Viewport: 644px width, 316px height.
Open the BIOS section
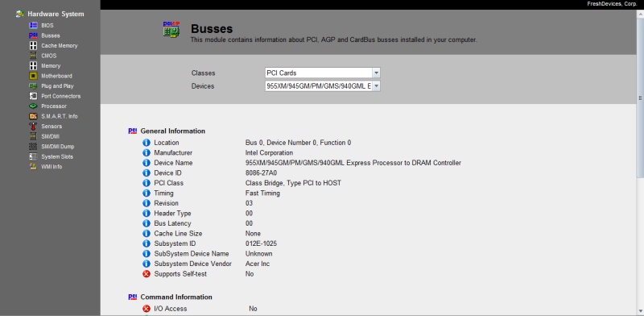pyautogui.click(x=47, y=26)
